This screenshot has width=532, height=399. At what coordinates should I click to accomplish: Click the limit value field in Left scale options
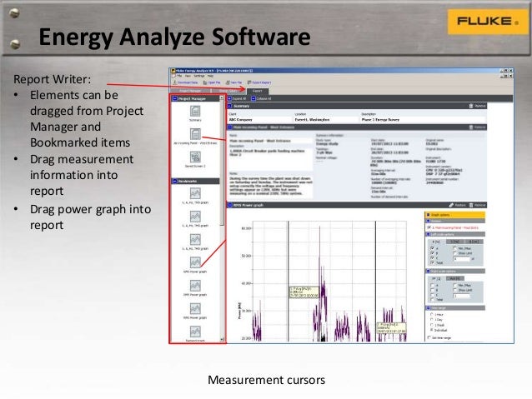[462, 259]
